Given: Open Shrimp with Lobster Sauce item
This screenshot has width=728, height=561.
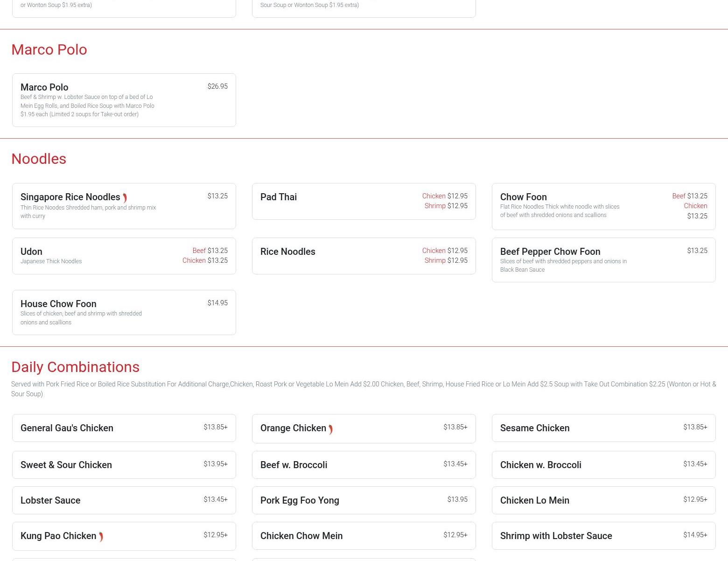Looking at the screenshot, I should tap(603, 536).
